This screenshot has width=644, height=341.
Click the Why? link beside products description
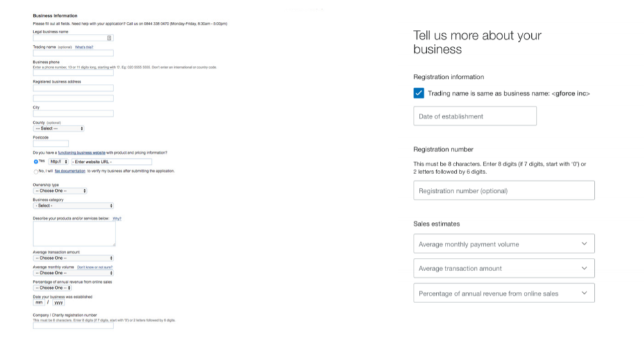coord(117,219)
